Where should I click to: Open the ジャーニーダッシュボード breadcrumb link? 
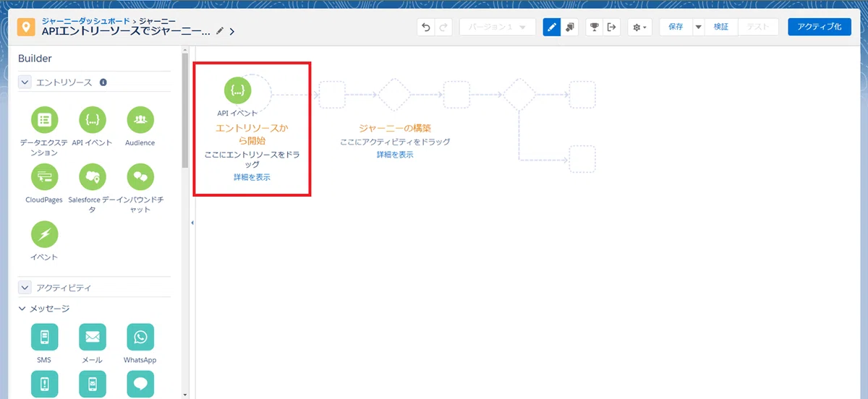pos(86,22)
